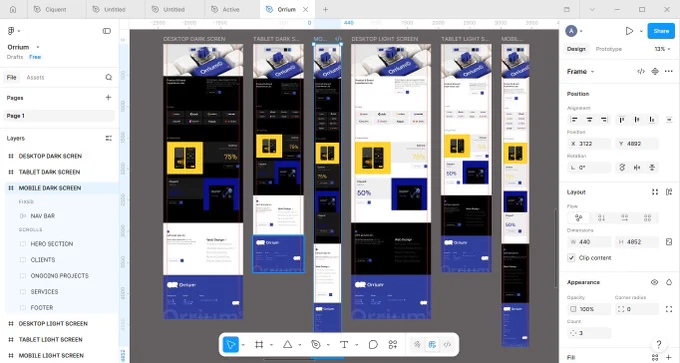Toggle the Appearance visibility eye icon

[654, 282]
